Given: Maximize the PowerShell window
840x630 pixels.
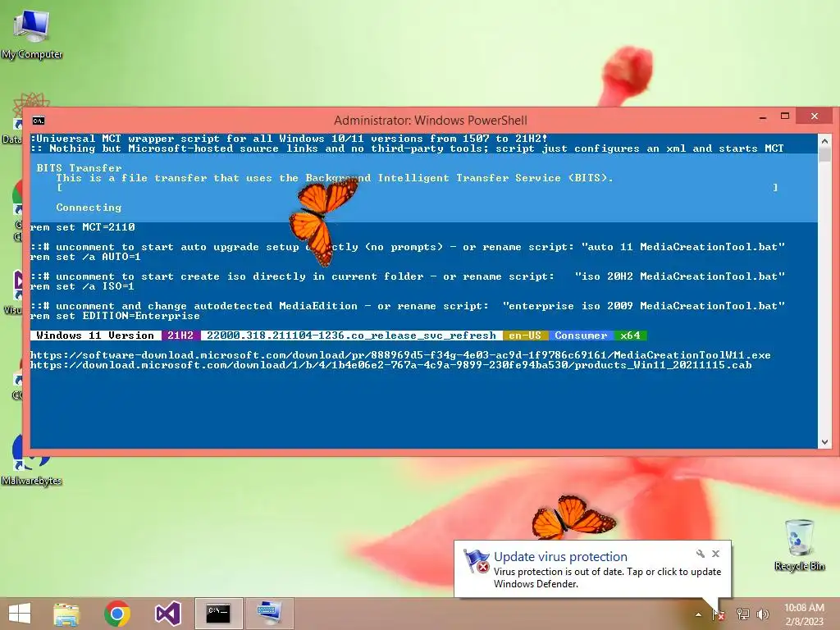Looking at the screenshot, I should (785, 116).
